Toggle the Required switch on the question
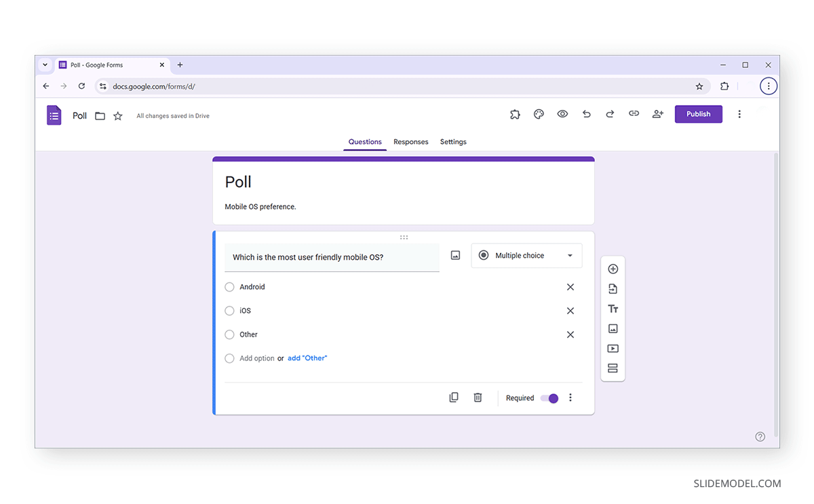The image size is (814, 504). point(550,398)
